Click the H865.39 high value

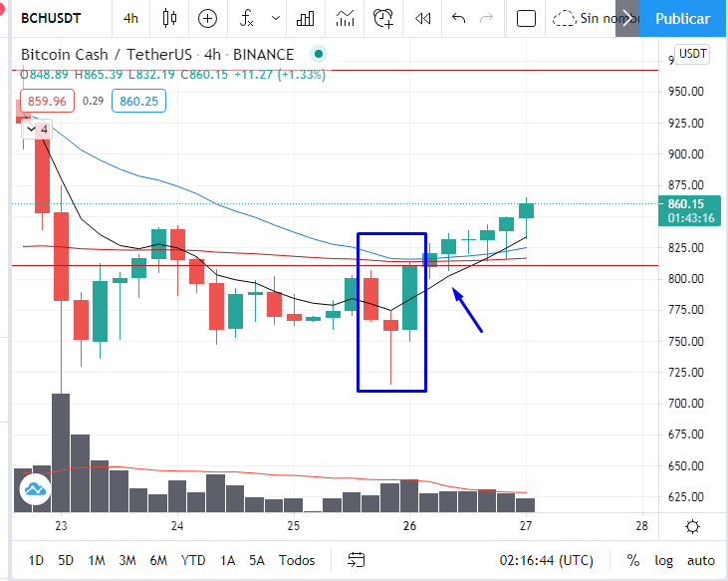pos(99,75)
